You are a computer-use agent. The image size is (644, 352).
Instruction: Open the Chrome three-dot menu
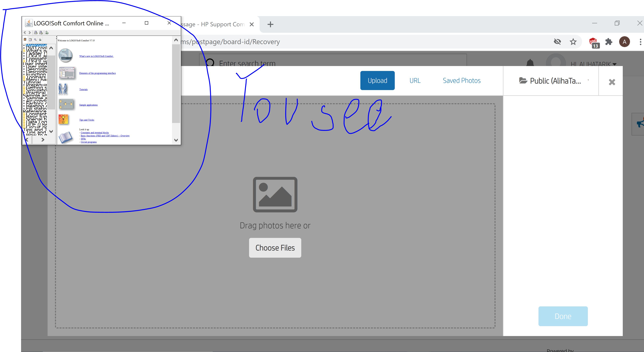640,42
